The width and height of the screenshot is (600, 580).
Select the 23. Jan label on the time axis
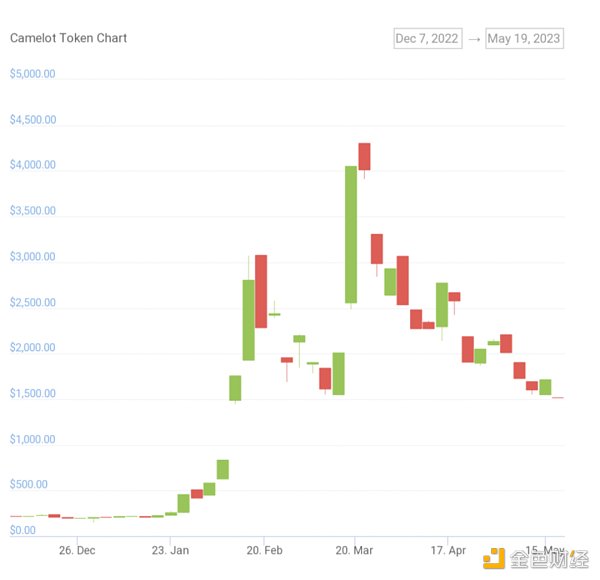tap(169, 550)
